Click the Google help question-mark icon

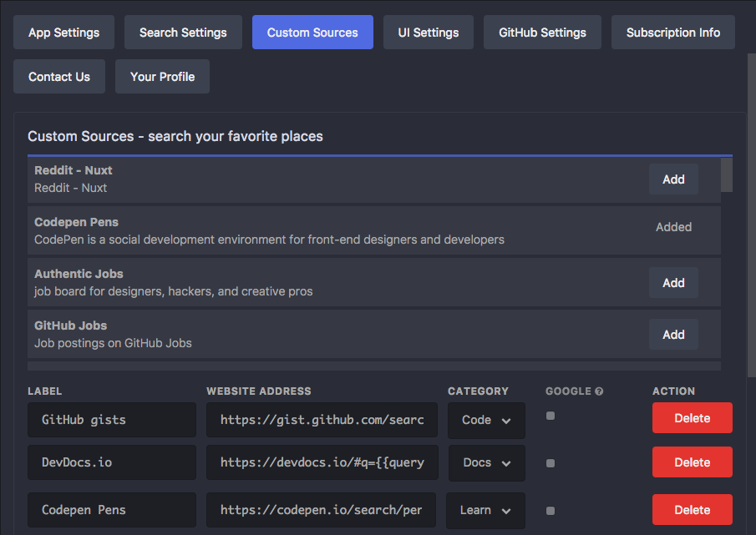tap(599, 391)
